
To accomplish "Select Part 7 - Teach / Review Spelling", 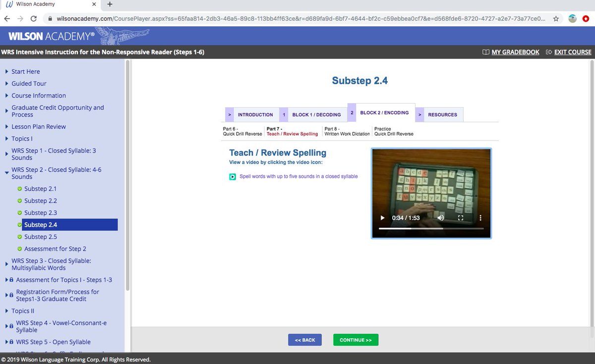I will [x=292, y=131].
